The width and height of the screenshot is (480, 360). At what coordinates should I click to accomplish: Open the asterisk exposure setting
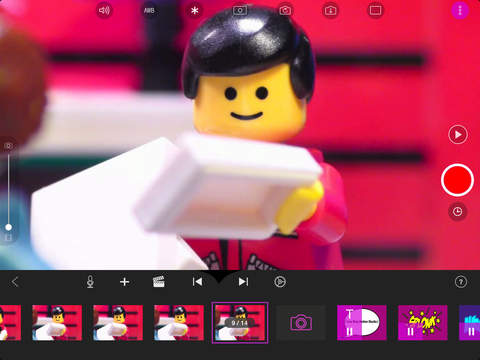point(195,11)
